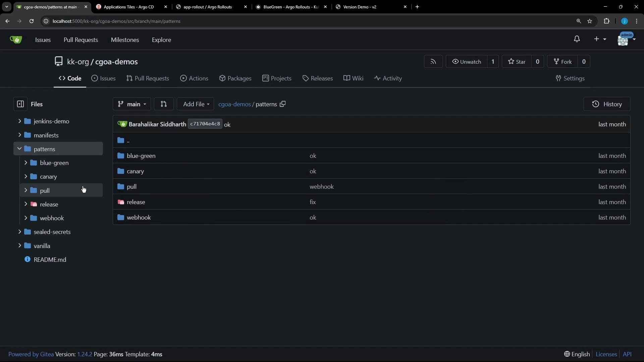Open English language selector
This screenshot has height=362, width=644.
577,354
